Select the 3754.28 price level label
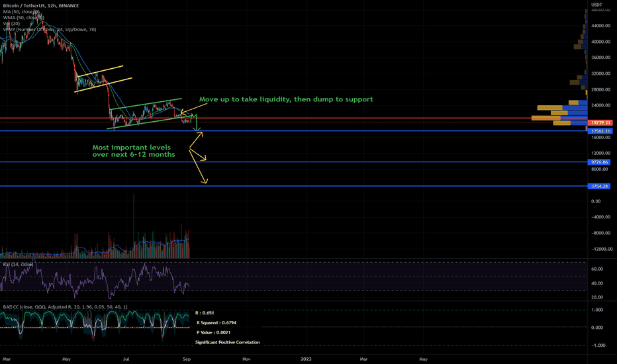 click(x=599, y=186)
